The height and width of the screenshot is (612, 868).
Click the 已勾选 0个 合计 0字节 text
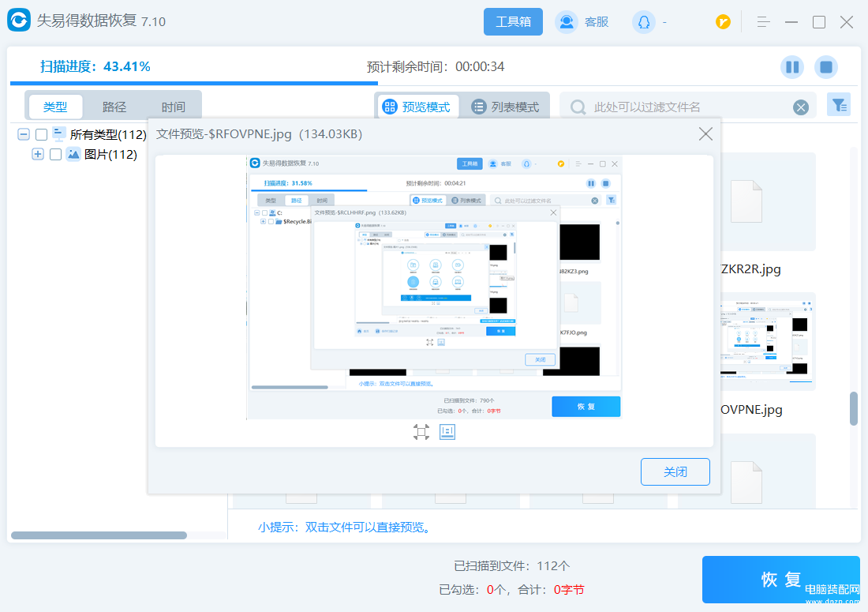coord(511,590)
